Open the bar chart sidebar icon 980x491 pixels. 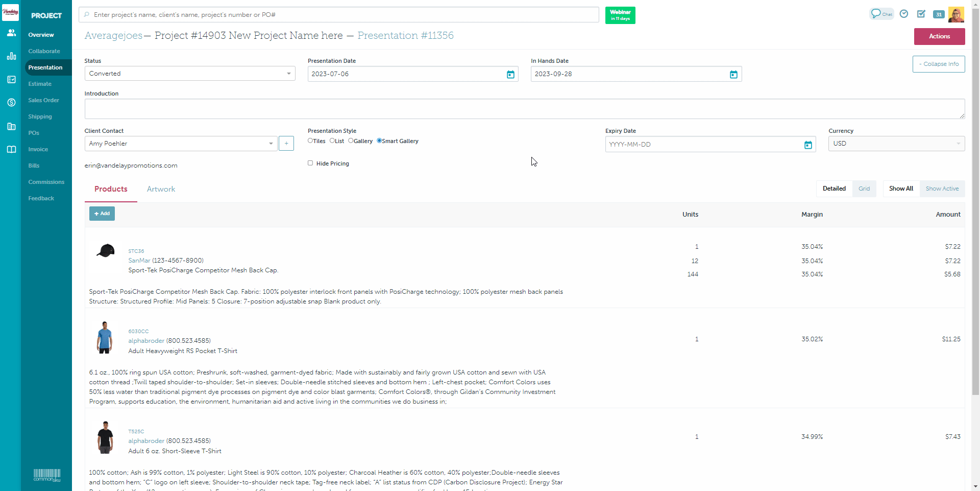pos(11,56)
